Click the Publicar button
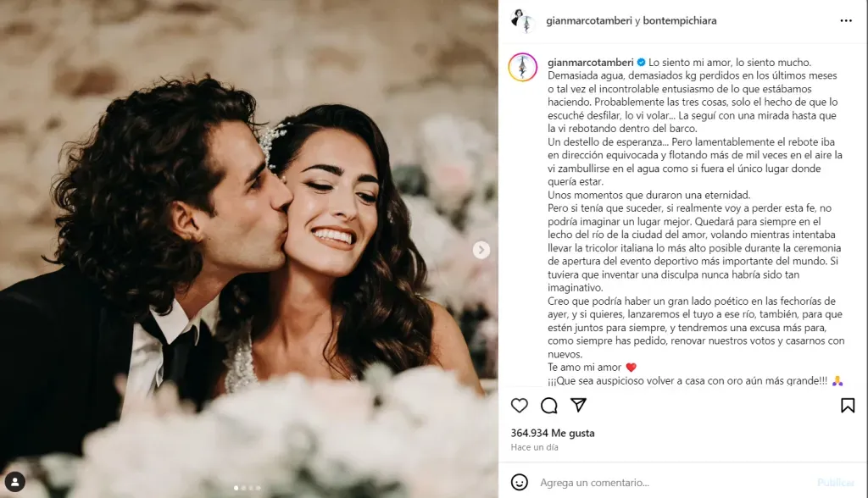This screenshot has height=498, width=868. point(835,483)
